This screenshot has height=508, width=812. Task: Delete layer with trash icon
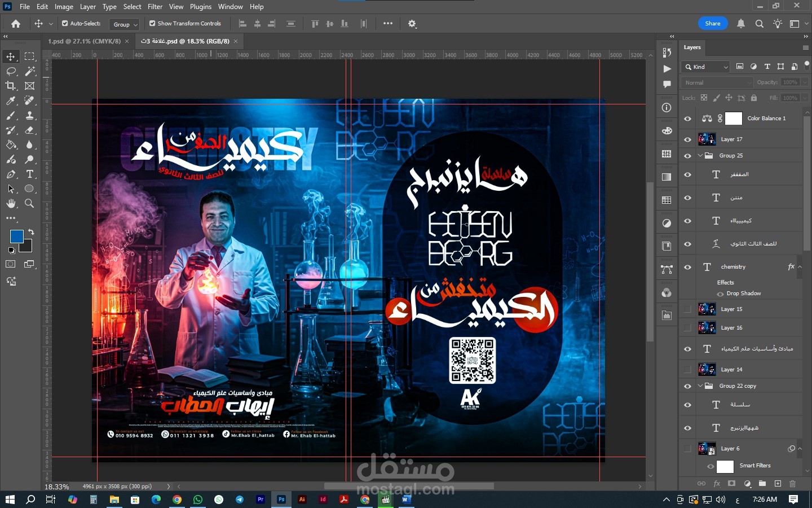point(792,484)
